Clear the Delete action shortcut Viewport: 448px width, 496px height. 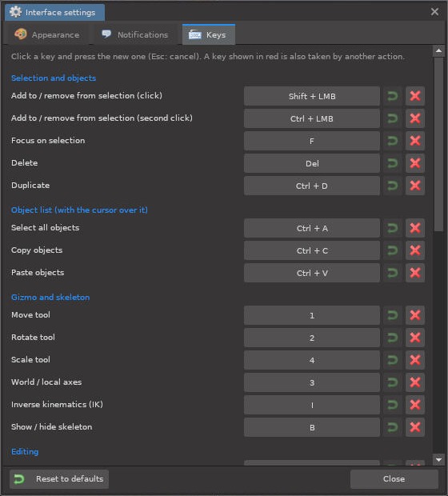[x=415, y=163]
